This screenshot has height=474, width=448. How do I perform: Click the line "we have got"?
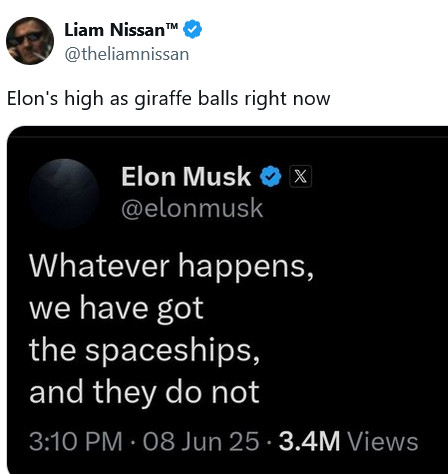116,309
